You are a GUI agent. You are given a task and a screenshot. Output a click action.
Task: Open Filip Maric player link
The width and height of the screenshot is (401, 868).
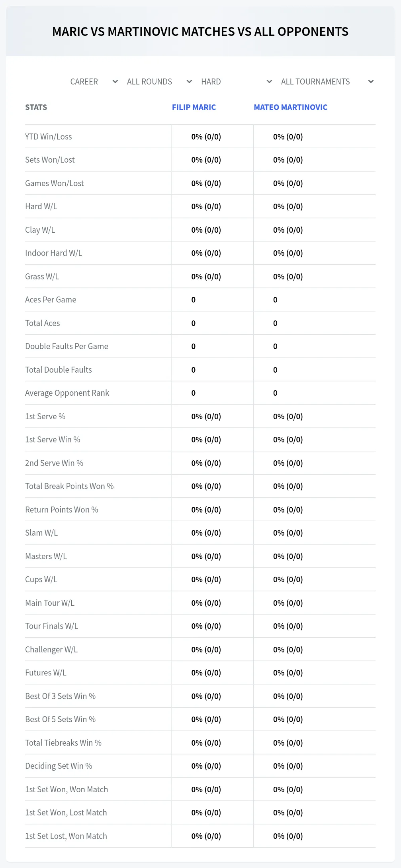(194, 107)
